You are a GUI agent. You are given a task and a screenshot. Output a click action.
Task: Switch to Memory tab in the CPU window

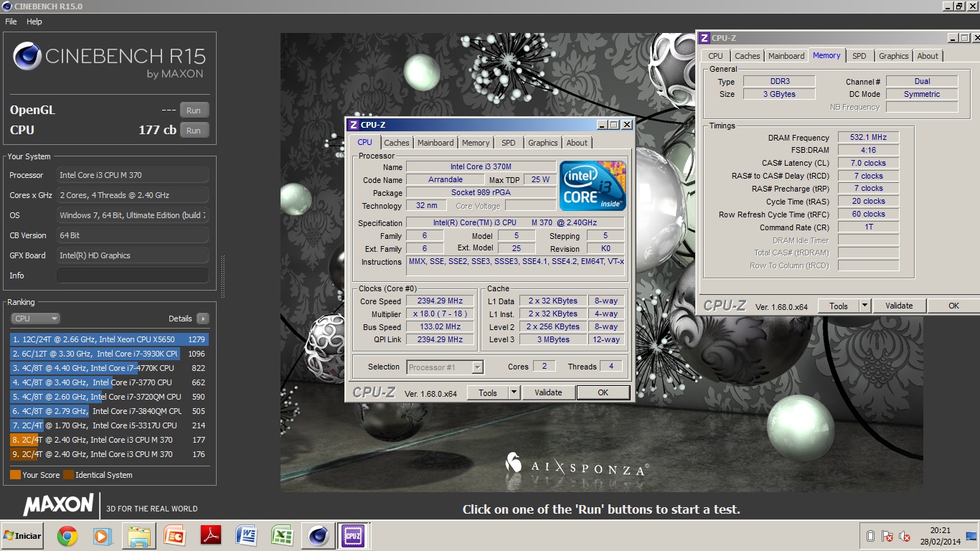coord(476,143)
